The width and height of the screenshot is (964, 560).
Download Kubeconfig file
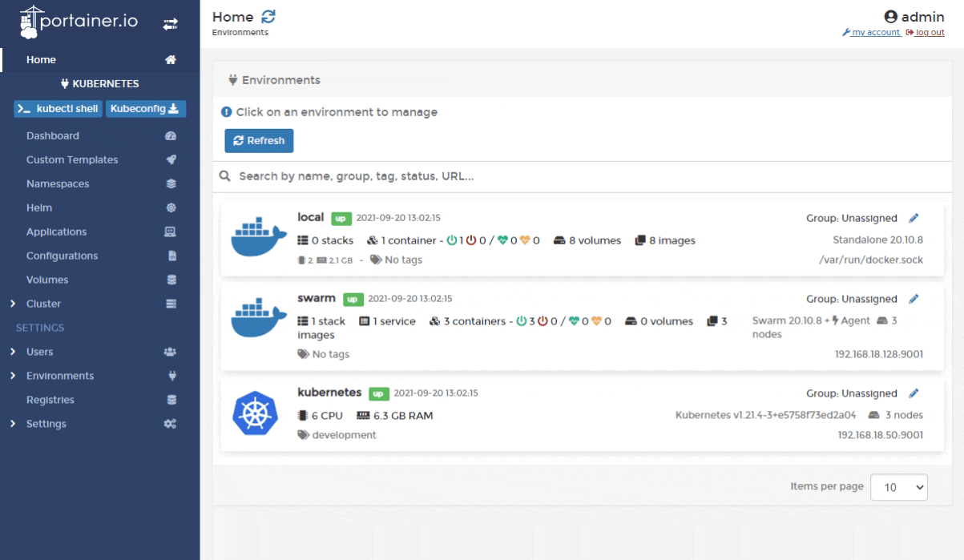click(145, 109)
